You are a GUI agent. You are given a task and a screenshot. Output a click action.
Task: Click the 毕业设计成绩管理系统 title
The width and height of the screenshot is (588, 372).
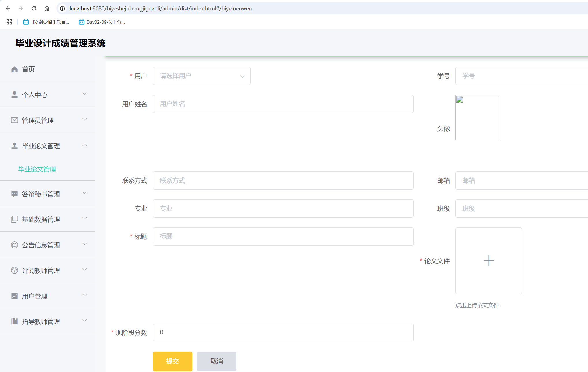(x=60, y=43)
